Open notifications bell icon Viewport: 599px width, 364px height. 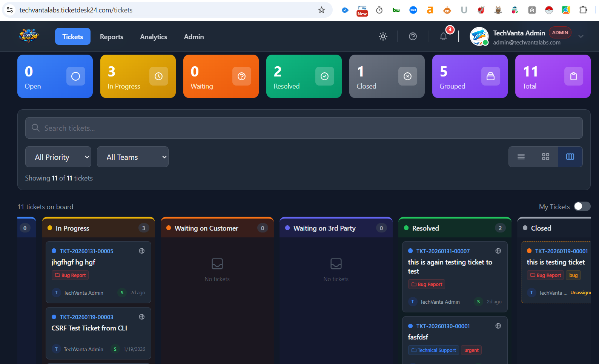pyautogui.click(x=444, y=36)
